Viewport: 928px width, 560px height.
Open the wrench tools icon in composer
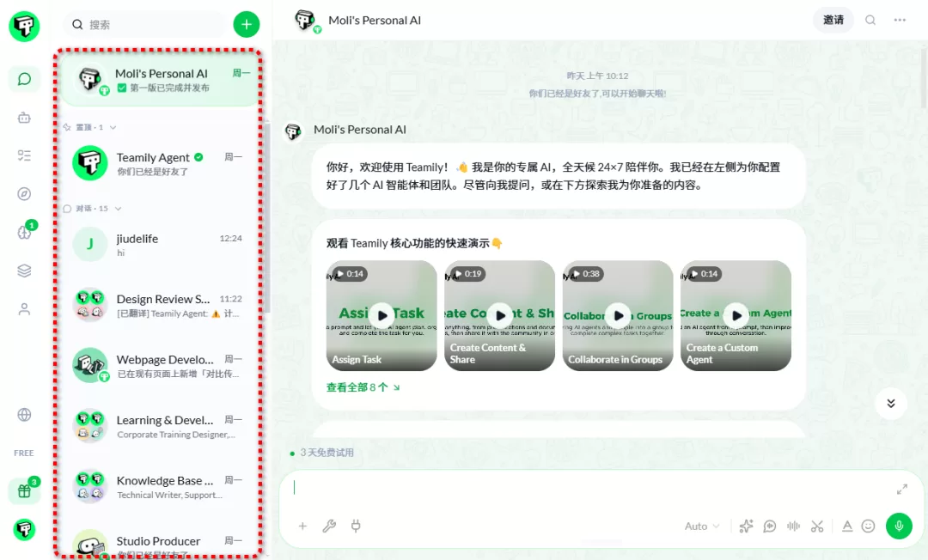pyautogui.click(x=329, y=526)
